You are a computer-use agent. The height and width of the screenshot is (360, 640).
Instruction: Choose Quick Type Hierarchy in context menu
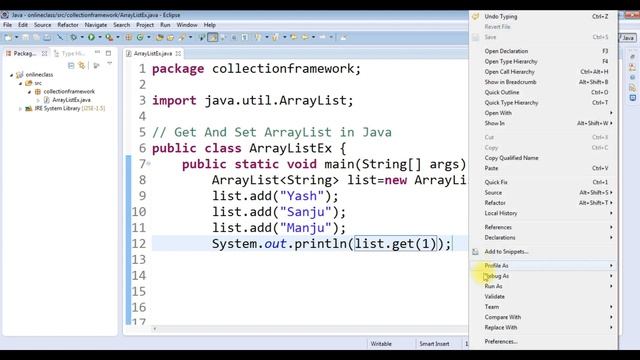(x=544, y=102)
